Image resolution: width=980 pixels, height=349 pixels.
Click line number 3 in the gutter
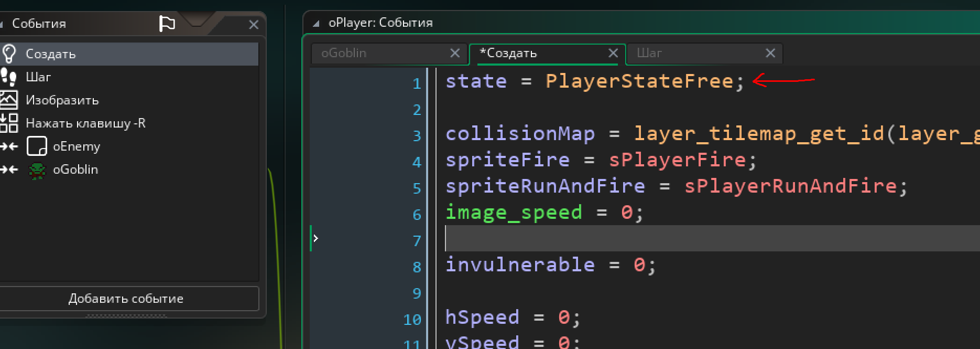(417, 136)
